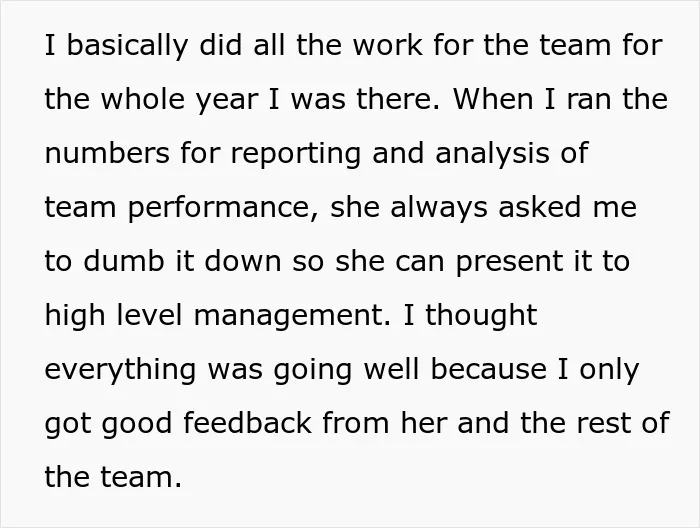Click the word "management."
Image resolution: width=700 pixels, height=528 pixels.
coord(292,316)
